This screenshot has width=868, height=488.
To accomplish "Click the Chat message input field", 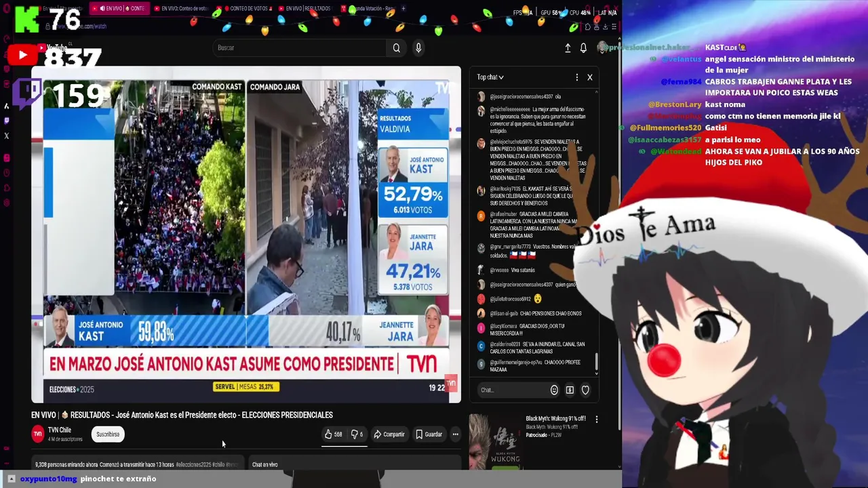I will tap(513, 390).
